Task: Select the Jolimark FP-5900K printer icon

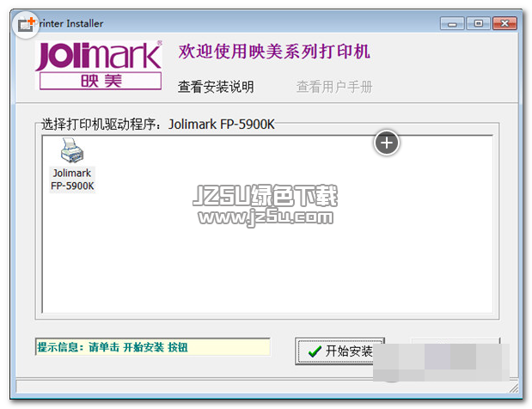Action: click(x=72, y=150)
